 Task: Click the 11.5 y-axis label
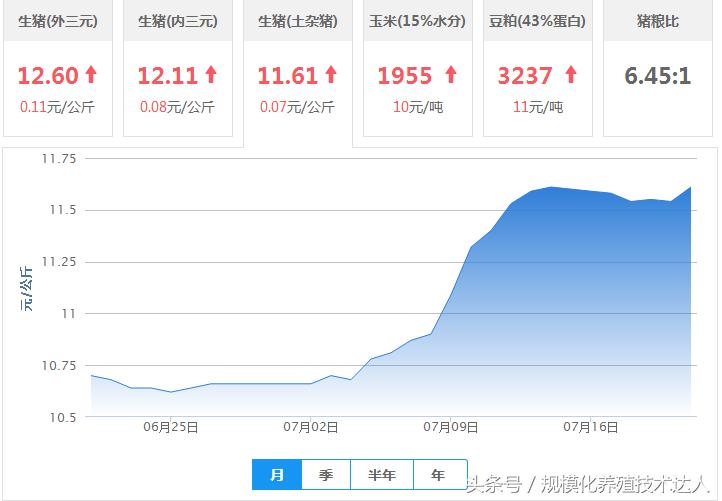(x=63, y=210)
